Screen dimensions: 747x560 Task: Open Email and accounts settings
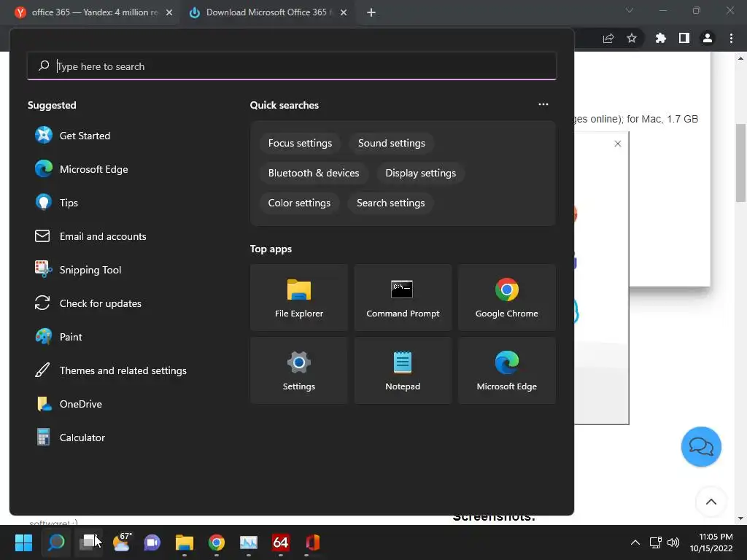[90, 236]
